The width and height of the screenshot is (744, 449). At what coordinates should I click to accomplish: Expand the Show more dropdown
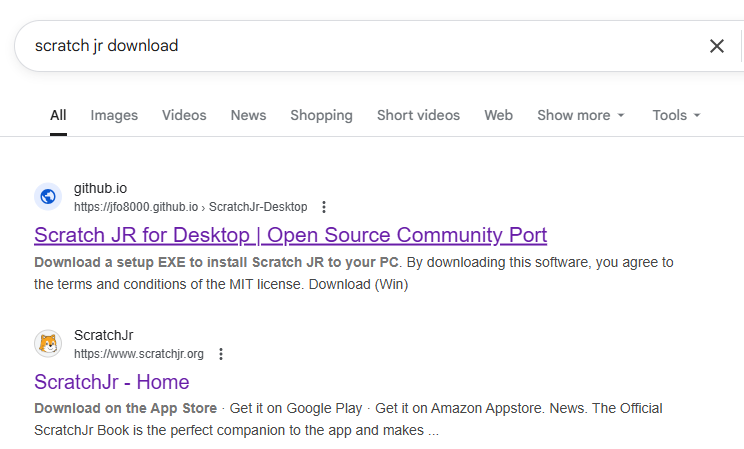pyautogui.click(x=581, y=115)
